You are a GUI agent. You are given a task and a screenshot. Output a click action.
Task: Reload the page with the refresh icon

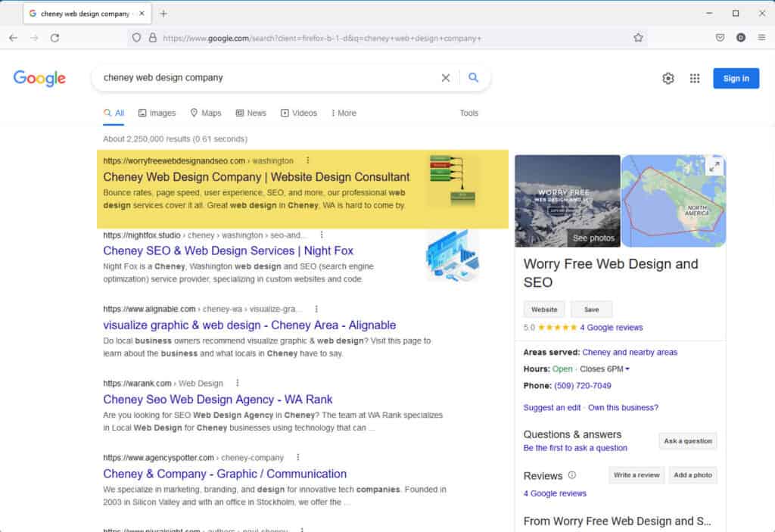coord(54,38)
